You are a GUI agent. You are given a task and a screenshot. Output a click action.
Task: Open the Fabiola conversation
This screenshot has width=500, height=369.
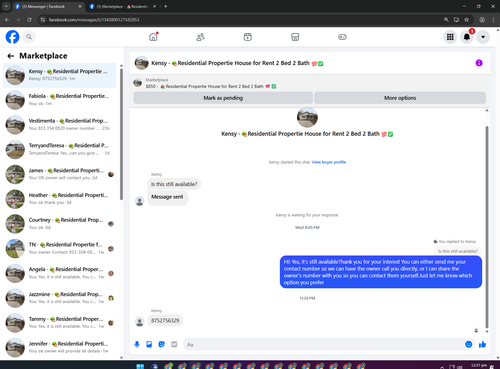tap(59, 100)
